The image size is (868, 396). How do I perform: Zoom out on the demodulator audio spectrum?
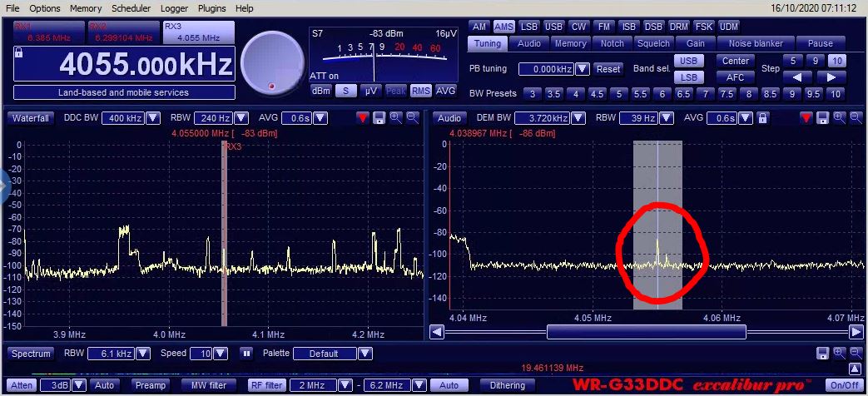point(856,118)
